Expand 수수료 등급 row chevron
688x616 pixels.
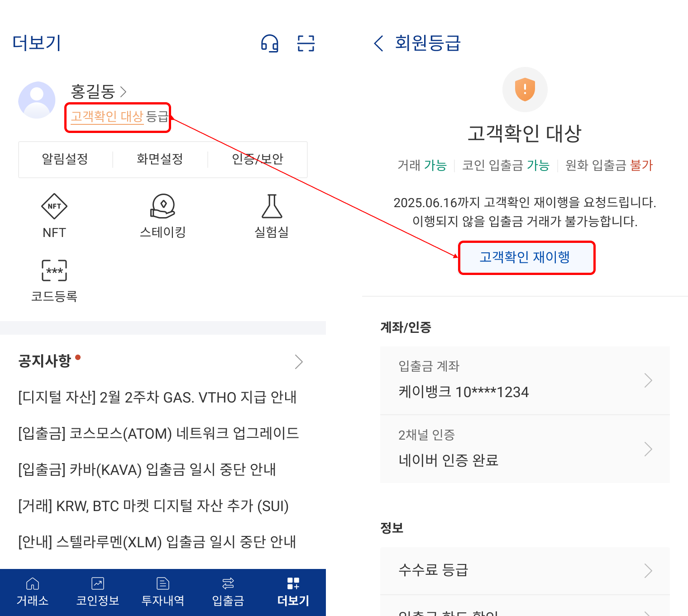pos(648,571)
